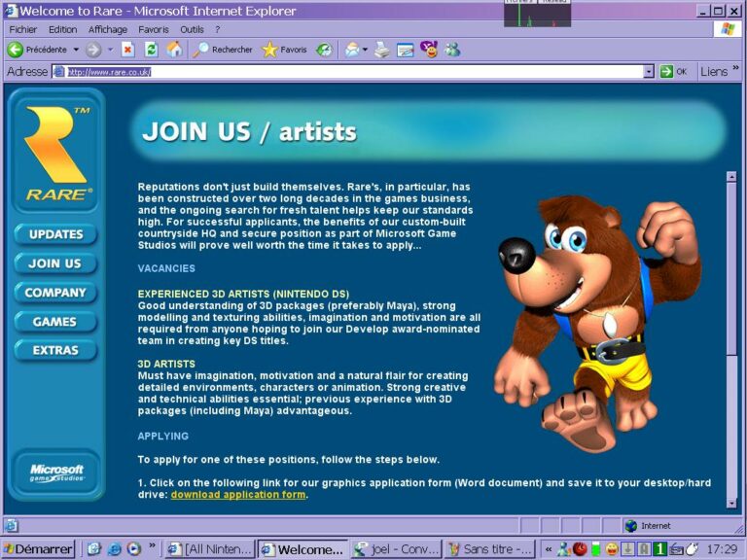
Task: Click the status bar page icon
Action: click(11, 526)
